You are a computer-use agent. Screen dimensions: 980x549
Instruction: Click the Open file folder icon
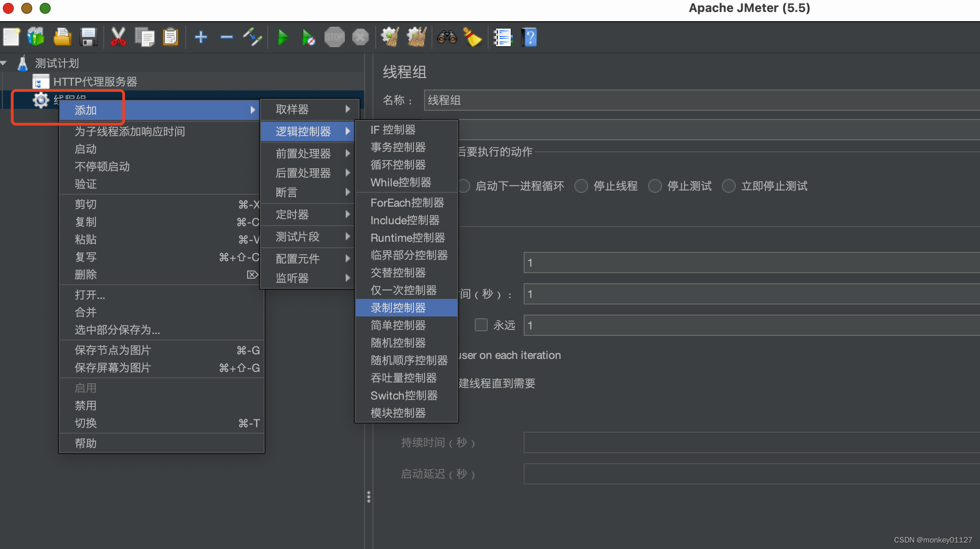click(62, 37)
